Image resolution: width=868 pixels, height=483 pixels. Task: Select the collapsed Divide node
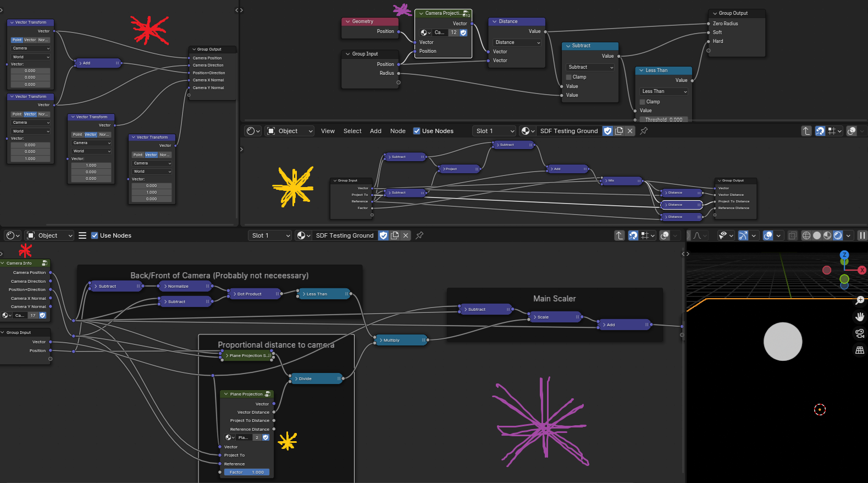[317, 378]
